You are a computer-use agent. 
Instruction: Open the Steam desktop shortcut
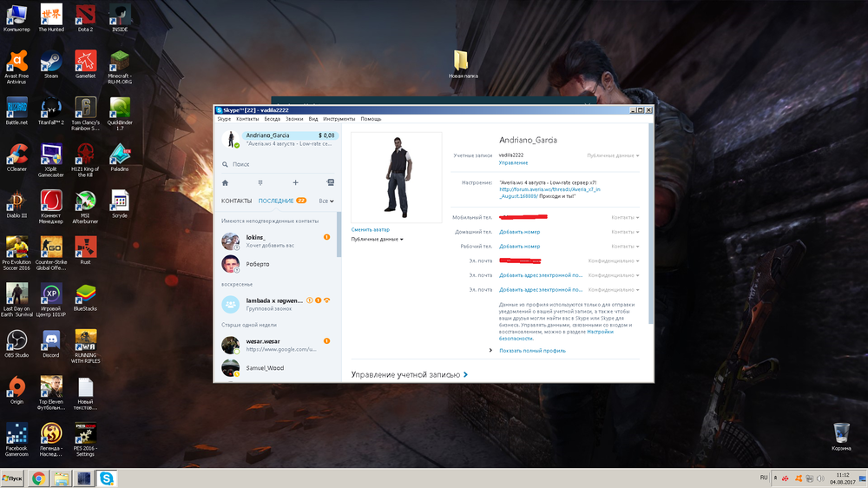click(51, 63)
